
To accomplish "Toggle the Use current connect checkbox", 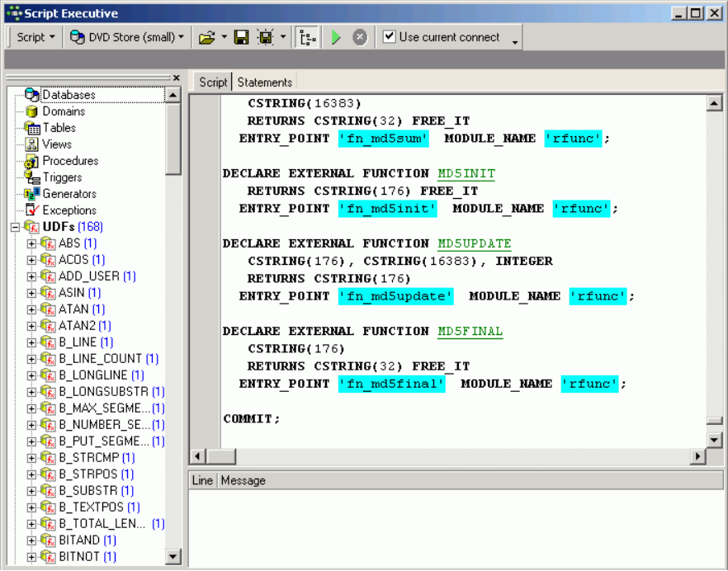I will pyautogui.click(x=389, y=37).
